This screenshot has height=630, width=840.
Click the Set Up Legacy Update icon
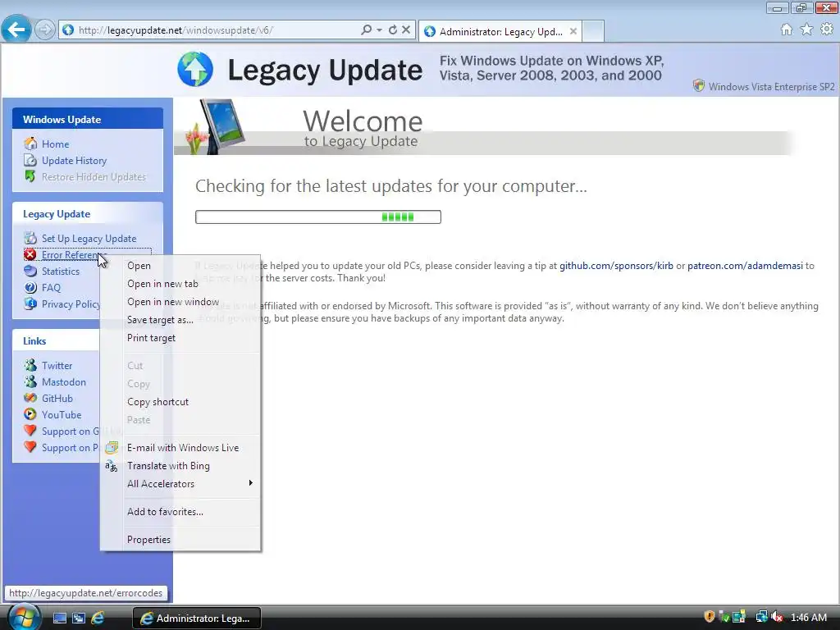click(x=30, y=239)
